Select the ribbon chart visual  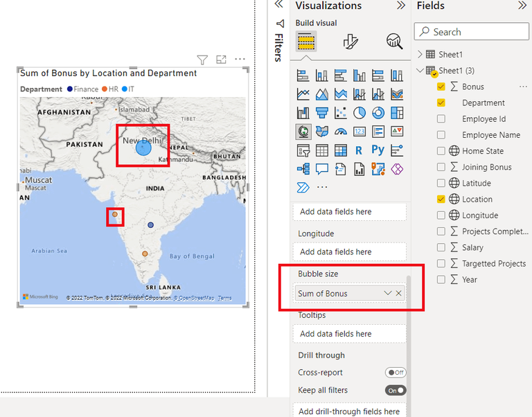[x=397, y=94]
